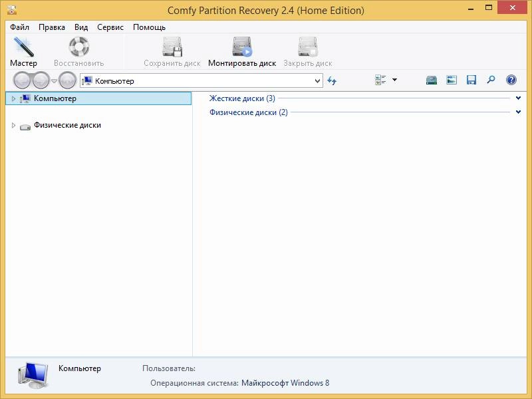This screenshot has height=399, width=532.
Task: Click Монтировать диск toolbar button
Action: click(x=242, y=52)
